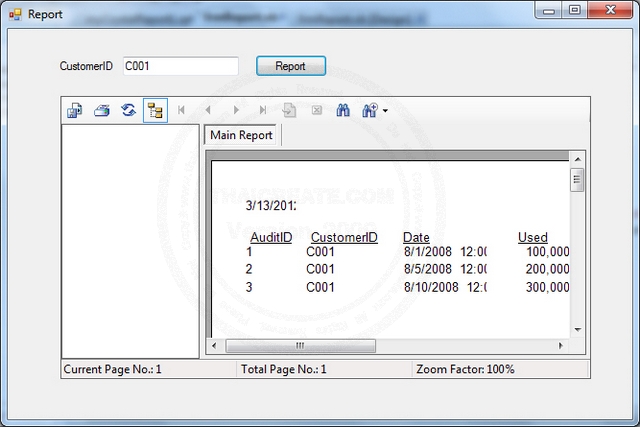Click the Print Report icon

[101, 111]
